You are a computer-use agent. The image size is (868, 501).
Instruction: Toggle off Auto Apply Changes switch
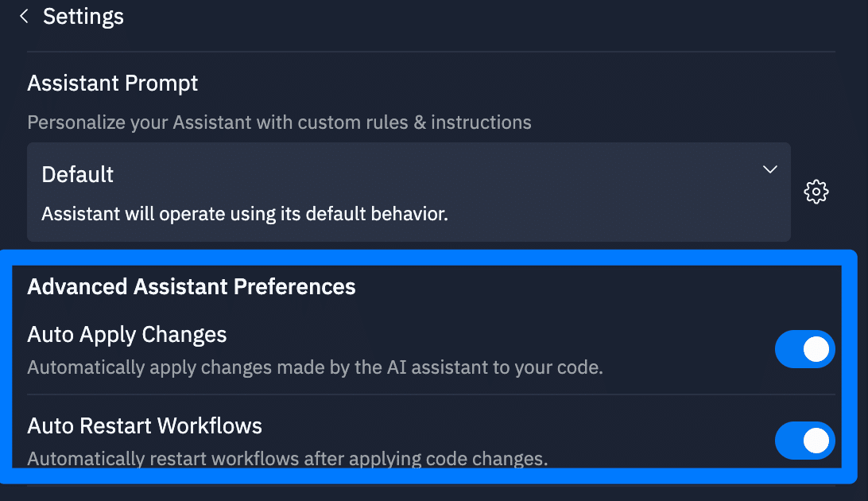(x=804, y=349)
